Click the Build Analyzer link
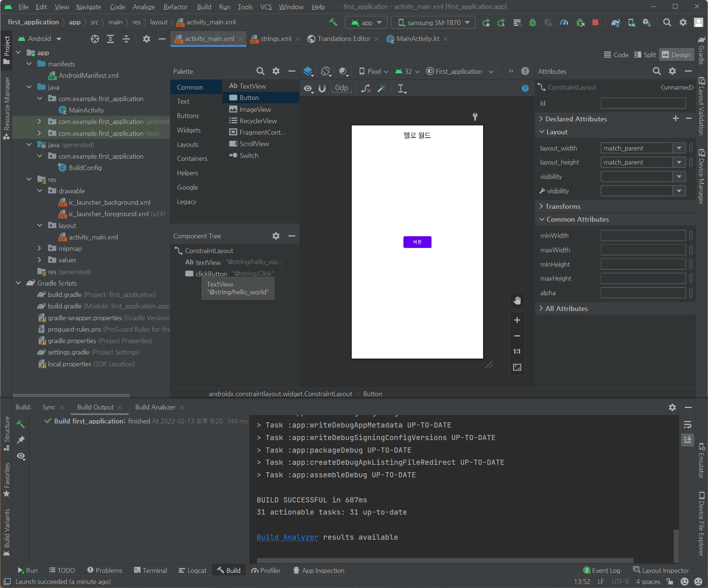Image resolution: width=708 pixels, height=588 pixels. point(287,537)
